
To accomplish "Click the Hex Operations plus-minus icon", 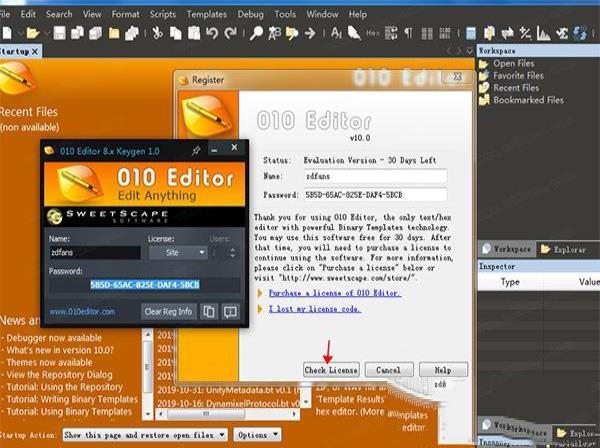I will (x=525, y=33).
